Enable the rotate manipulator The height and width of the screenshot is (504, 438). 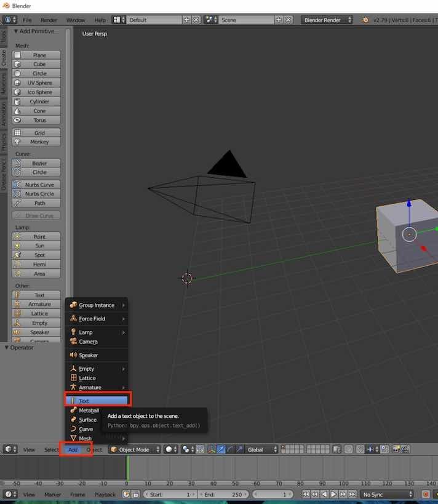pos(230,449)
